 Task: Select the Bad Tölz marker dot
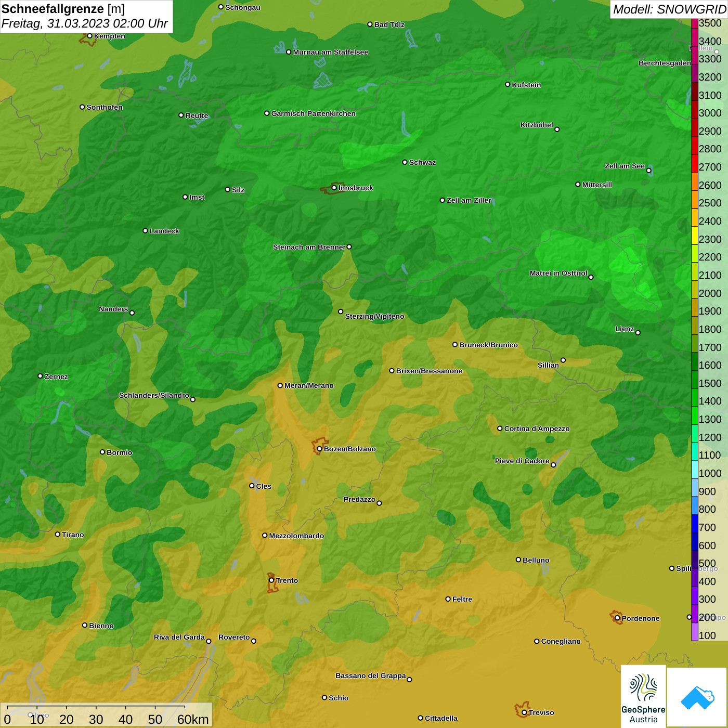(370, 24)
